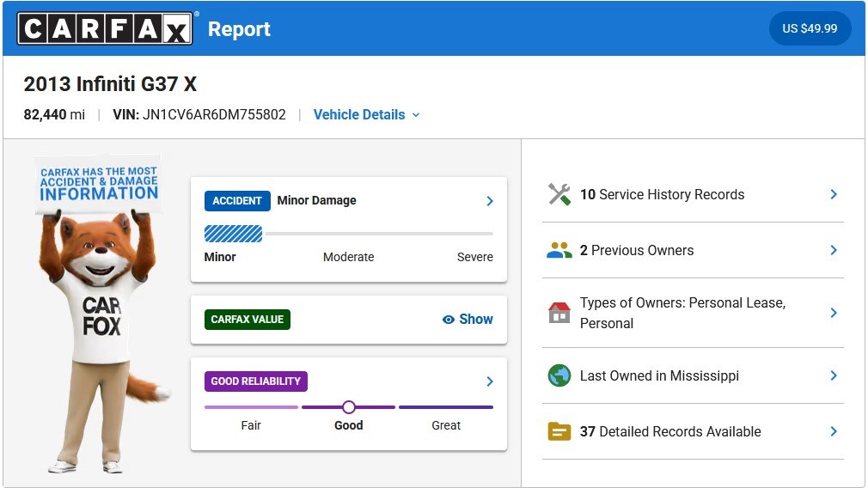Click the house icon for owner types

pyautogui.click(x=559, y=313)
